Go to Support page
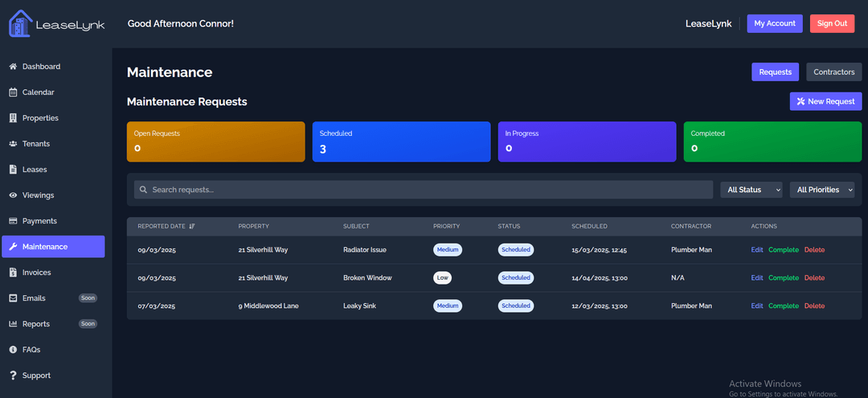 53,375
